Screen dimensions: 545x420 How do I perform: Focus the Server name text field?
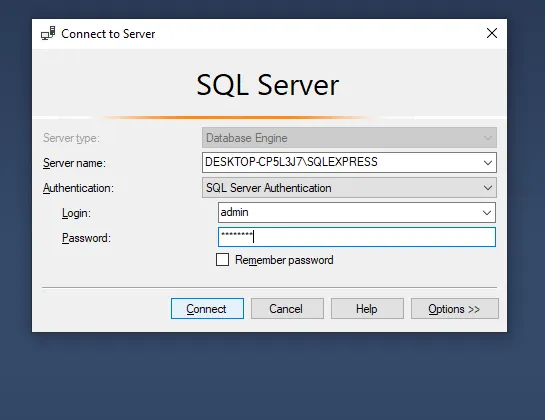[341, 162]
